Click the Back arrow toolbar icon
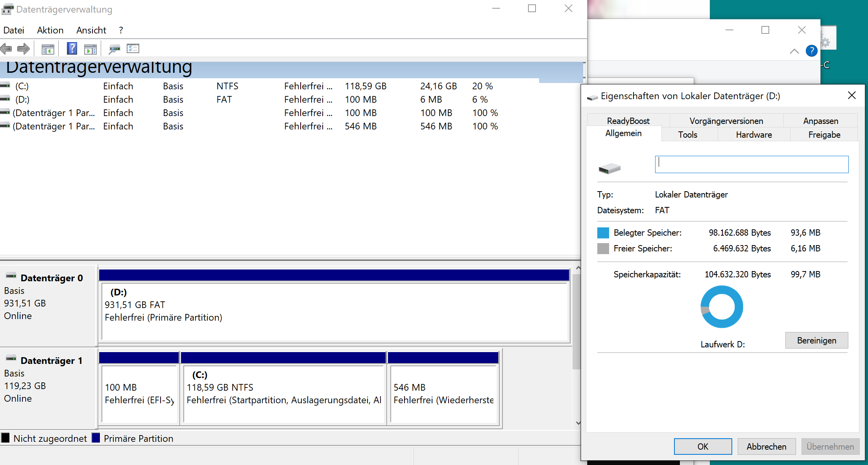Screen dimensions: 868x465 coord(6,49)
